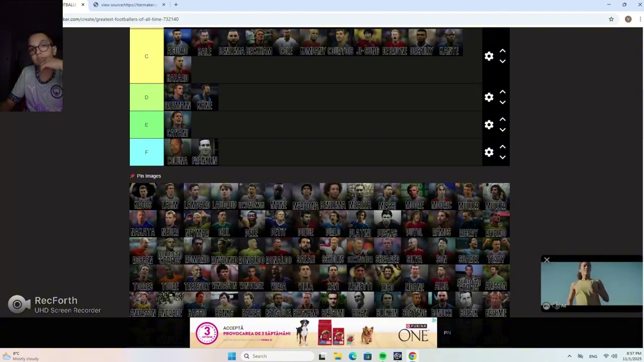Move tier D row down
Screen dimensions: 644x362
click(502, 103)
